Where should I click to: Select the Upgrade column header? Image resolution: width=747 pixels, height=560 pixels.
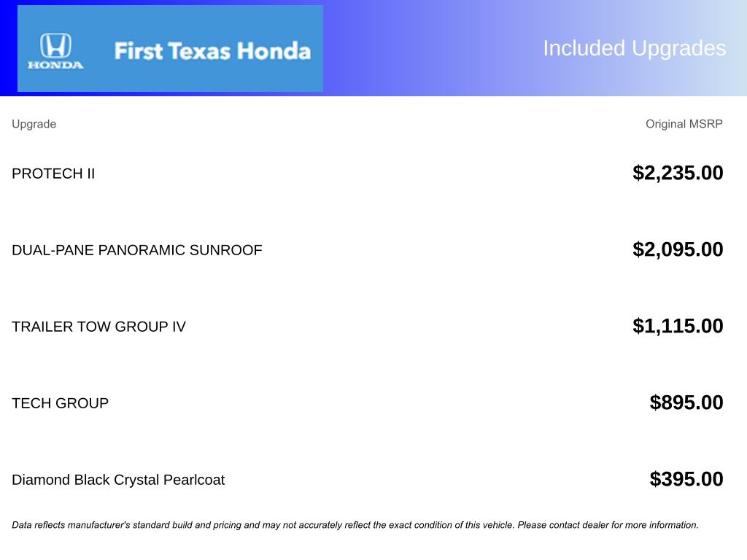point(34,124)
